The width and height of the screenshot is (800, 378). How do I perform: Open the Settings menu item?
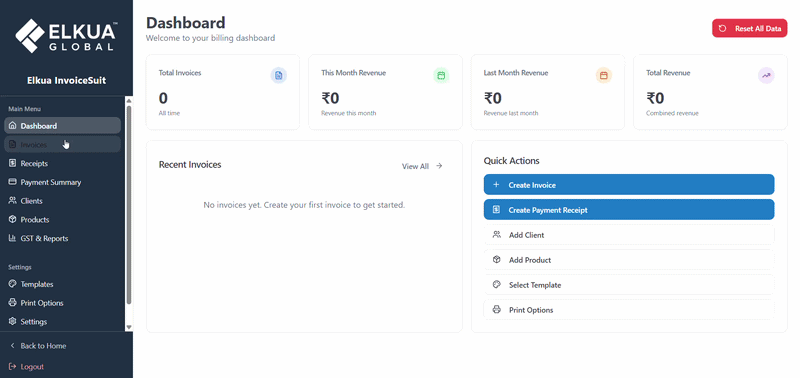click(62, 321)
